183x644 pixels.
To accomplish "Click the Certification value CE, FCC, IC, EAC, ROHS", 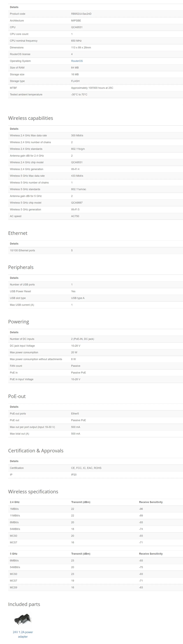I will [x=86, y=468].
